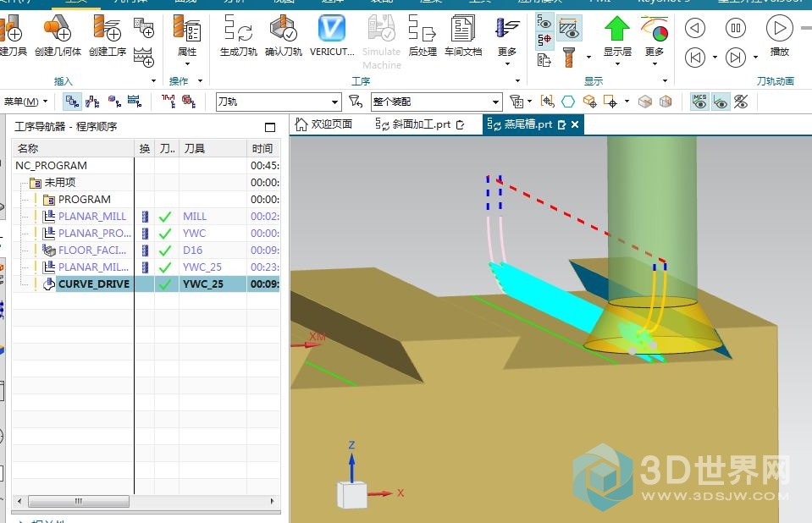812x523 pixels.
Task: Click the selection filter funnel icon
Action: coord(356,101)
